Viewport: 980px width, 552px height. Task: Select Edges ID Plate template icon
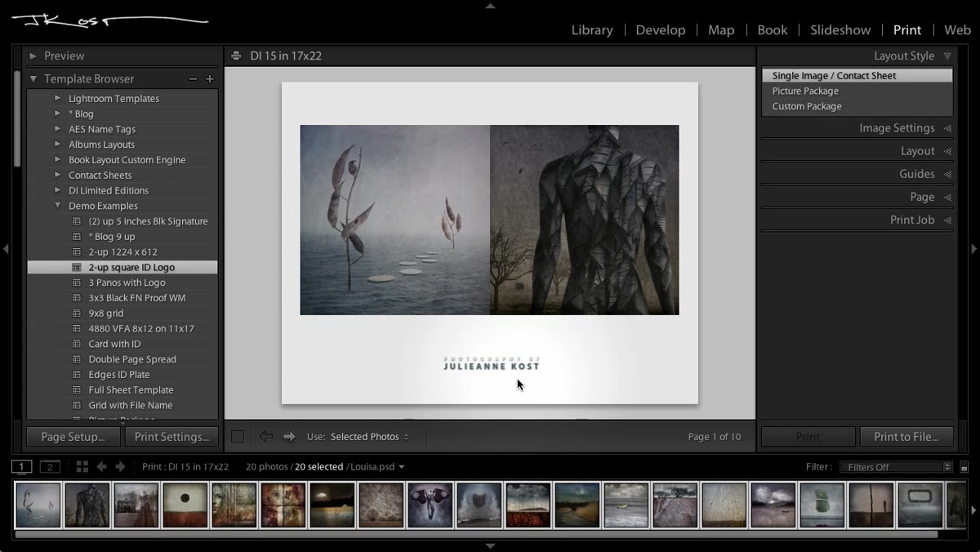[x=77, y=375]
